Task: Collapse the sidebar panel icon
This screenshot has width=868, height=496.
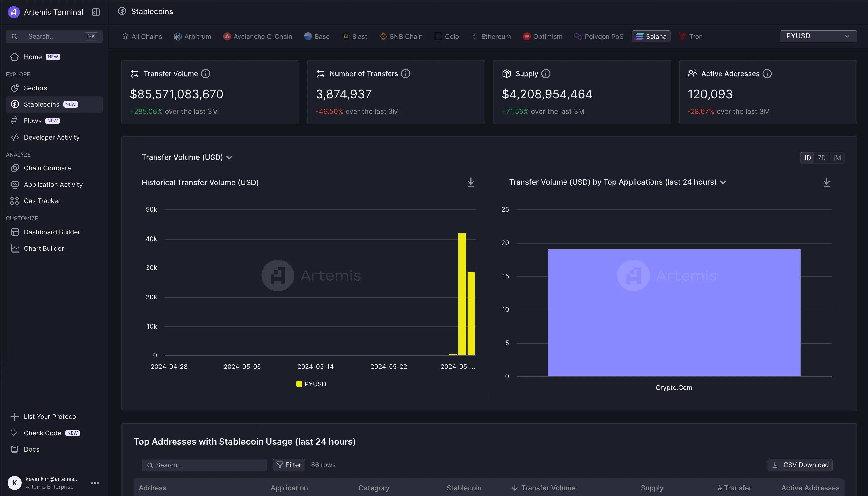Action: pos(96,12)
